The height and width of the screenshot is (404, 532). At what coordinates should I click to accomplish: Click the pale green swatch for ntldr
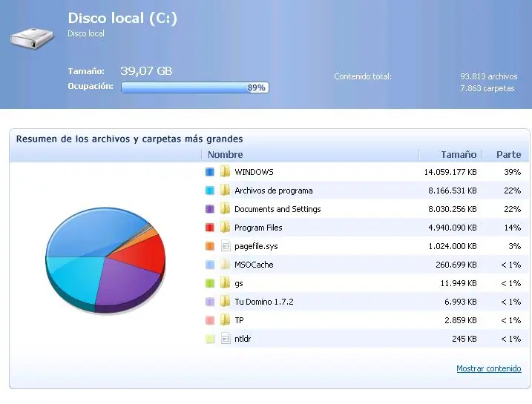[x=210, y=339]
